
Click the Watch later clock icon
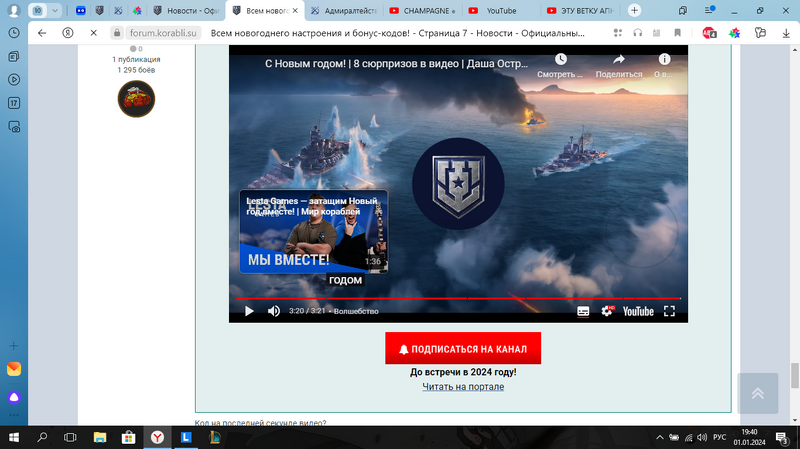pos(560,60)
